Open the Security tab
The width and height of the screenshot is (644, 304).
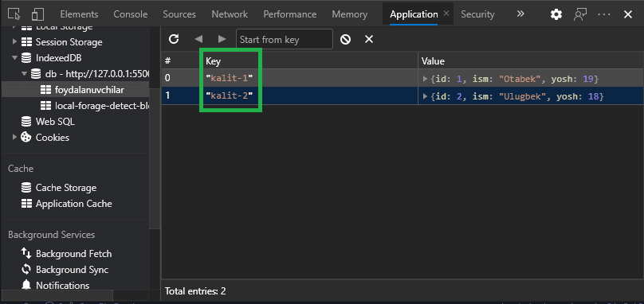(477, 14)
